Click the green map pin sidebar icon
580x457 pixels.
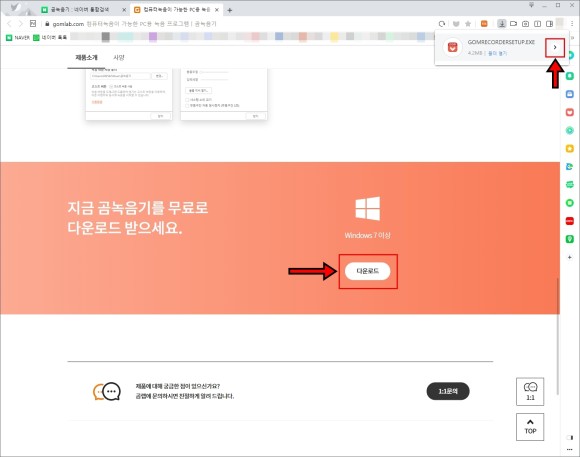570,239
